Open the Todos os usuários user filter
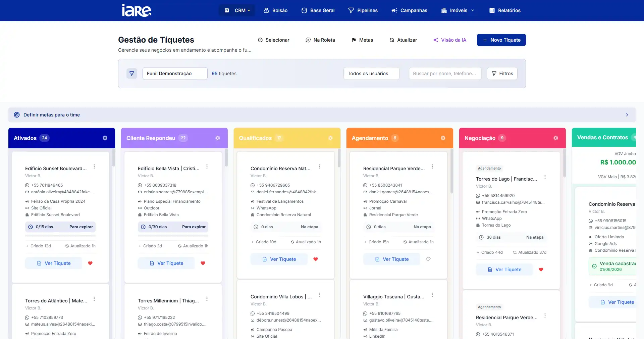The image size is (644, 339). coord(371,74)
